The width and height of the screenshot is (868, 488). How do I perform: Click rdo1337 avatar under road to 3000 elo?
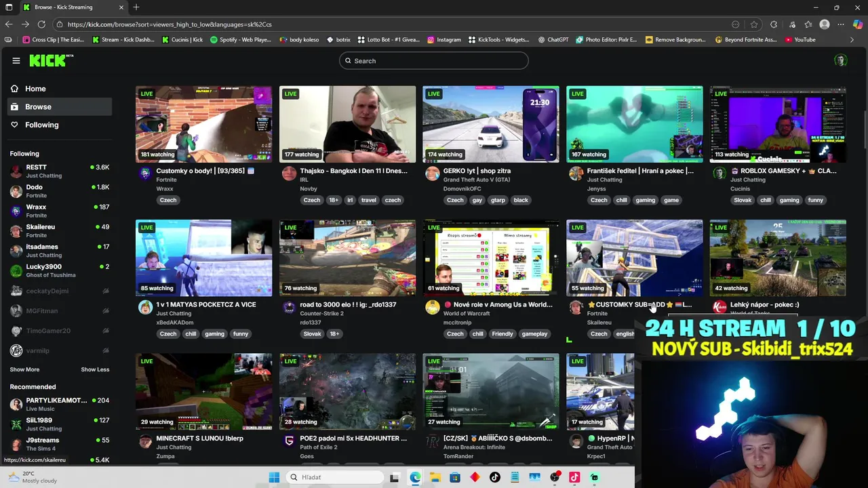pyautogui.click(x=289, y=307)
